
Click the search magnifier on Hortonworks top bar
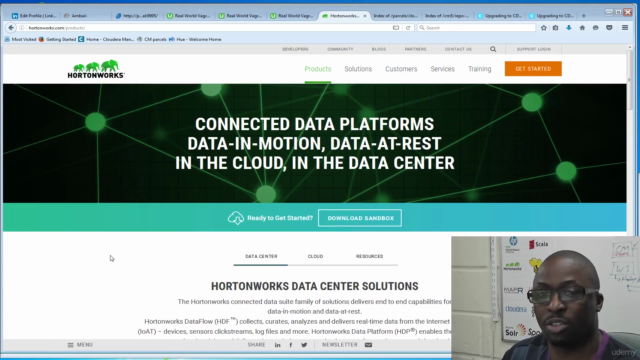point(493,49)
